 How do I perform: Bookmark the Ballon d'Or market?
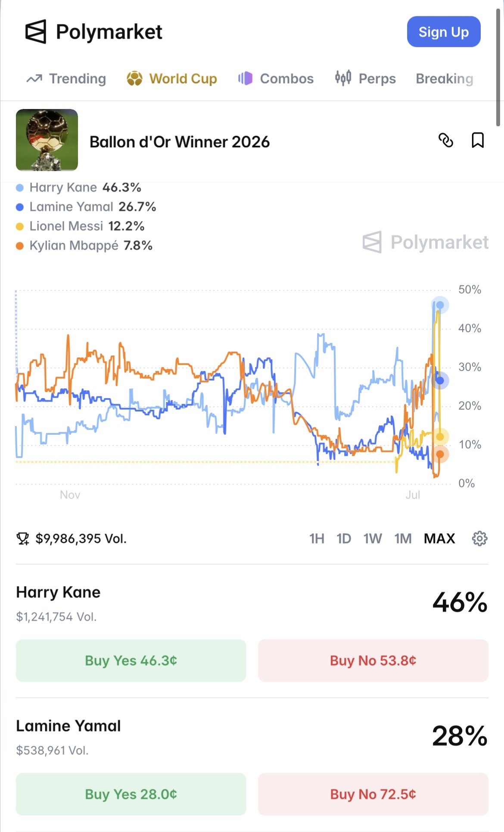478,140
